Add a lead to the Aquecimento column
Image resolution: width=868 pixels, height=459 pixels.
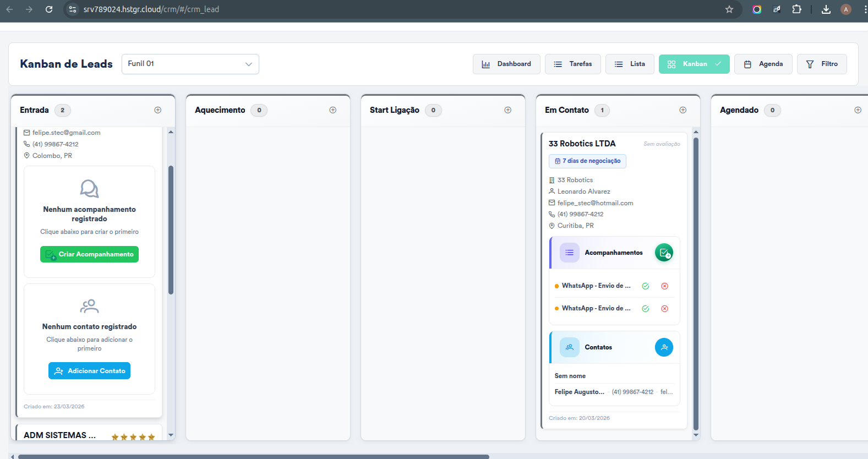(x=333, y=110)
